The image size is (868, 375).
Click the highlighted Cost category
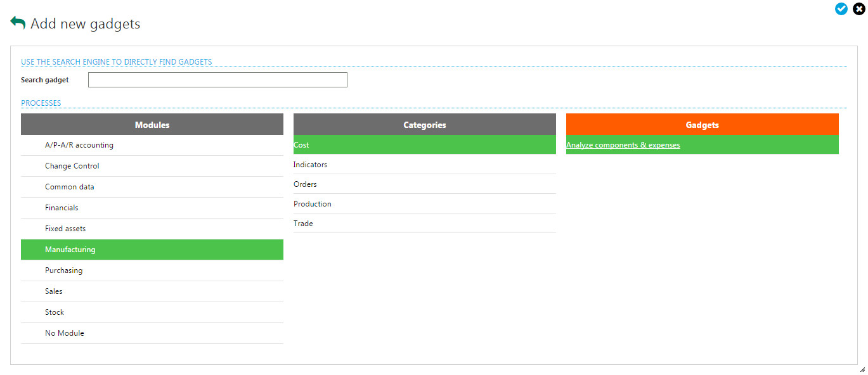pos(302,145)
